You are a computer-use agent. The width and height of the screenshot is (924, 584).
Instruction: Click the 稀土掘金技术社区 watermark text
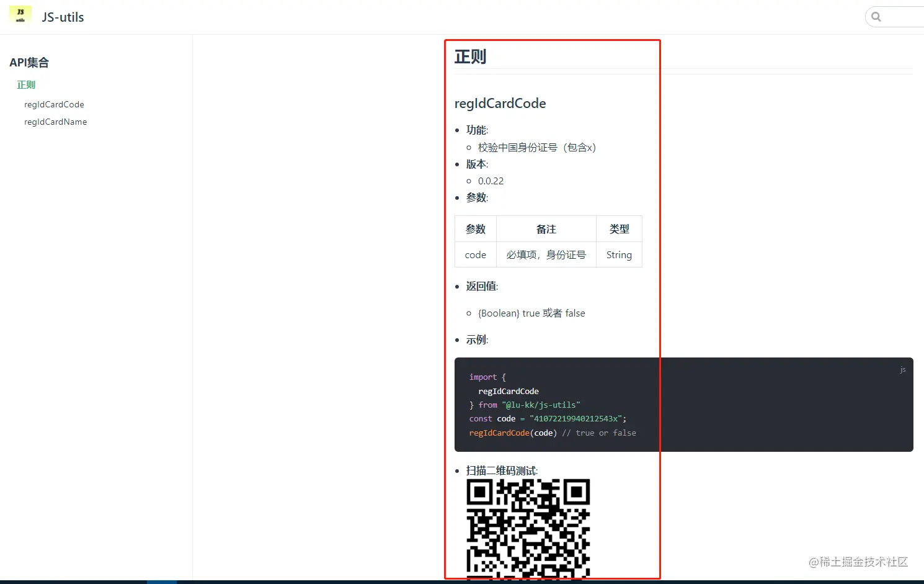(x=858, y=562)
